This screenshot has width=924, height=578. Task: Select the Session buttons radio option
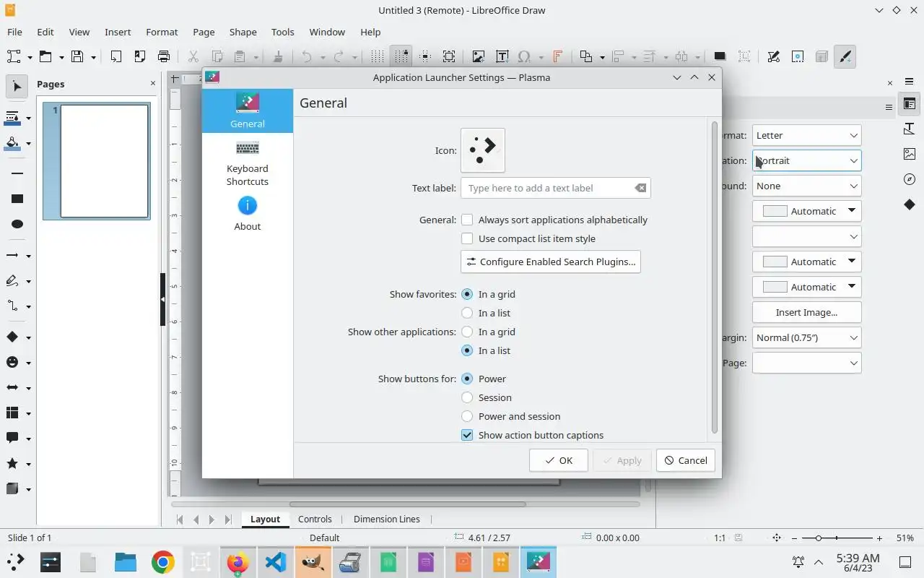(x=487, y=397)
